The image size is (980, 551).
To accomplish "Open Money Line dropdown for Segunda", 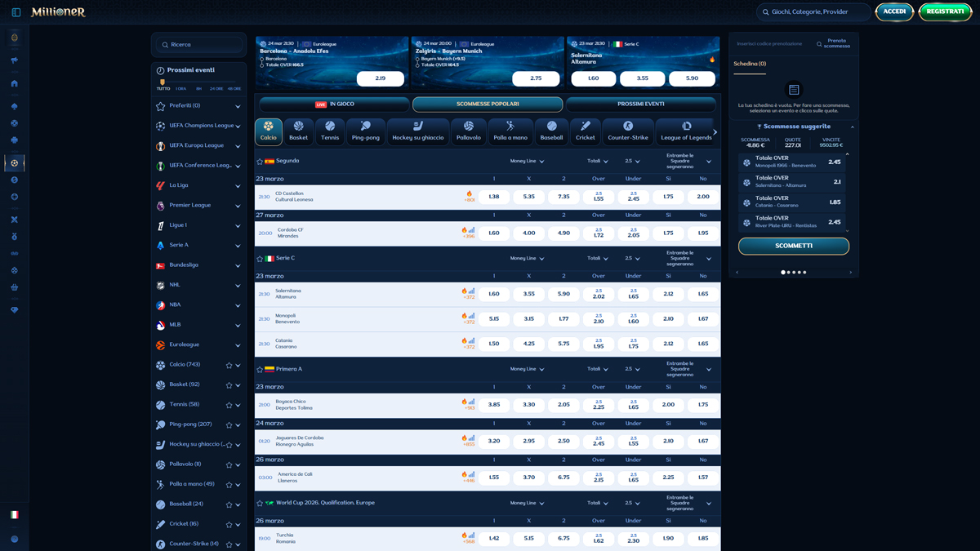I will coord(527,162).
